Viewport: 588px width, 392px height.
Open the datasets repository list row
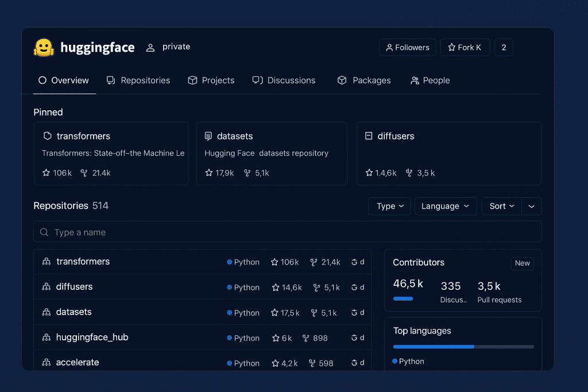pos(203,312)
